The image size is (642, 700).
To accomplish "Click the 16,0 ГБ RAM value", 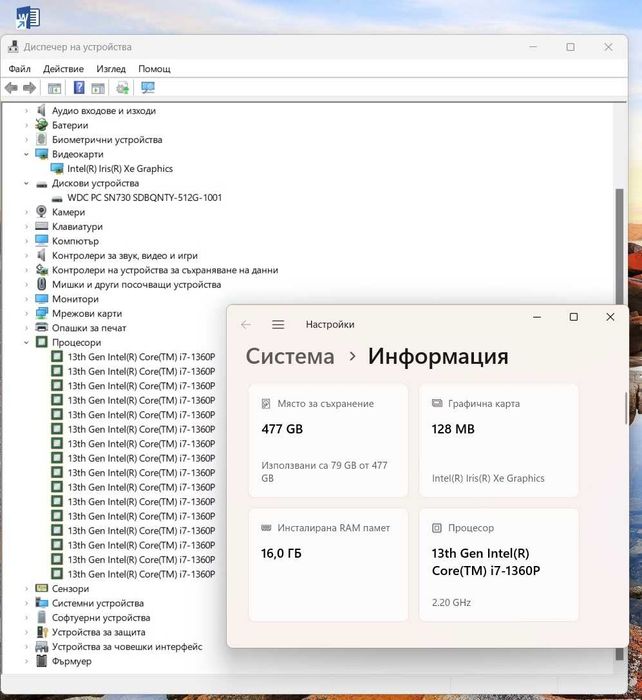I will tap(281, 554).
